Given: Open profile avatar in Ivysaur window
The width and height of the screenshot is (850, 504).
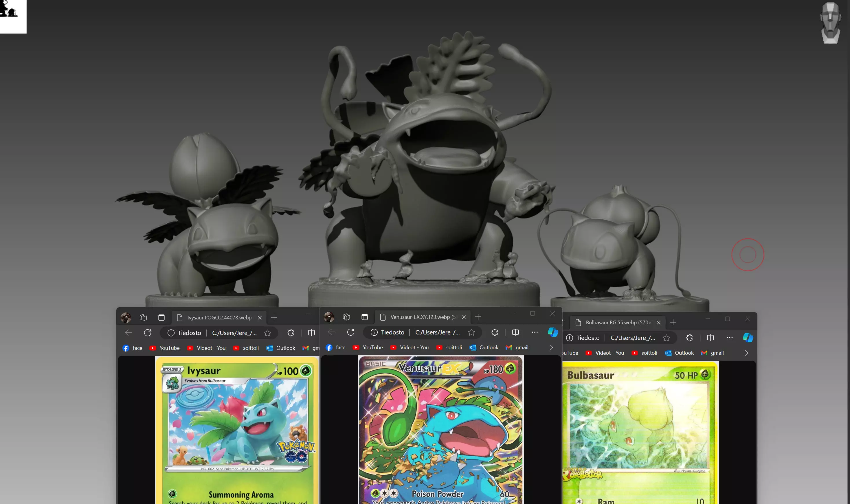Looking at the screenshot, I should [x=126, y=318].
